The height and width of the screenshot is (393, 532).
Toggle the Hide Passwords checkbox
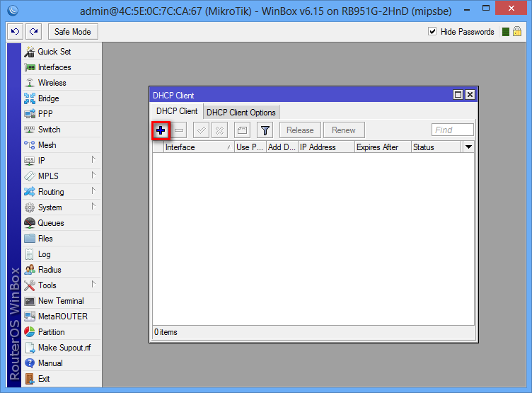(432, 32)
